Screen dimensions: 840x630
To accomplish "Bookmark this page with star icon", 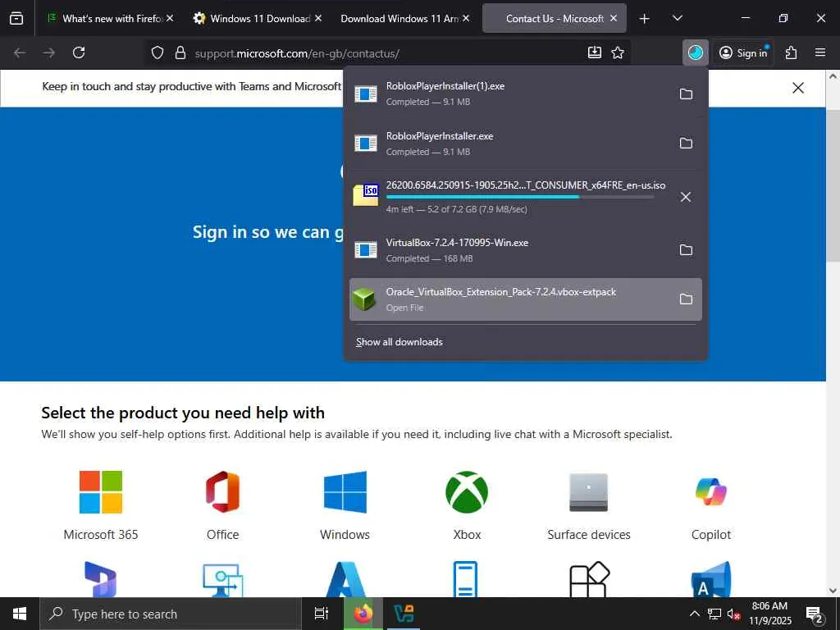I will (618, 52).
